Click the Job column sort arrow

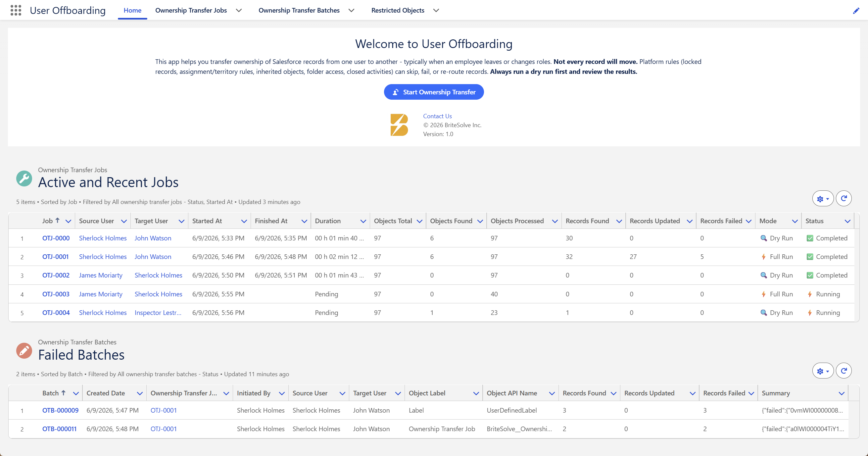click(x=58, y=221)
